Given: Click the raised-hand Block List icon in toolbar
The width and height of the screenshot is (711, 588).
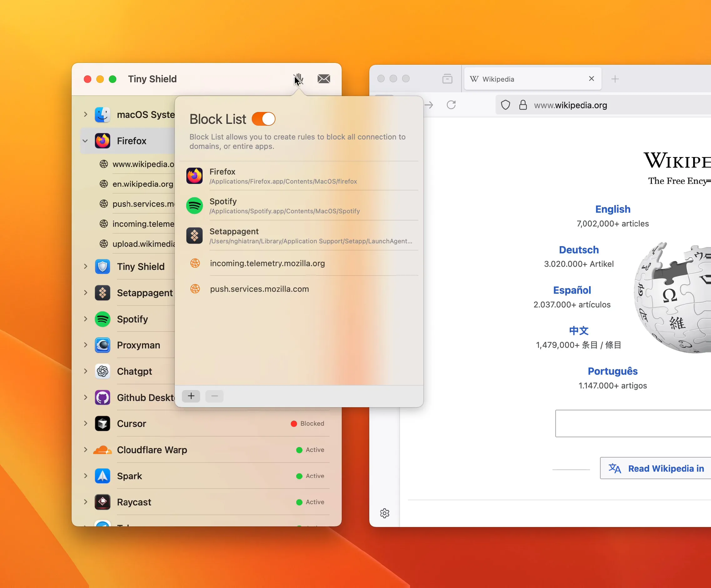Looking at the screenshot, I should [x=298, y=79].
